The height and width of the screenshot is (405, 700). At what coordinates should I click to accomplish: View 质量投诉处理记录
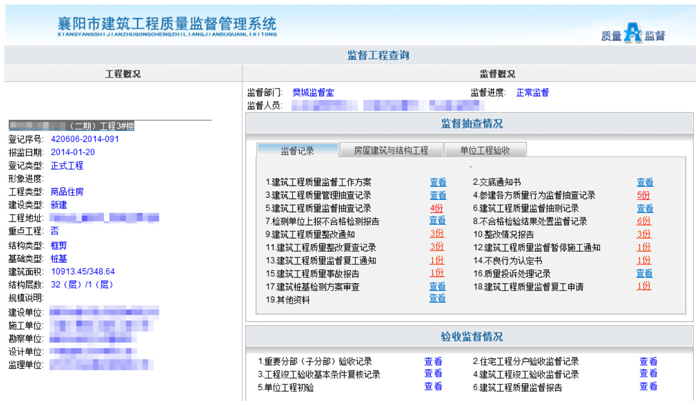click(x=645, y=273)
